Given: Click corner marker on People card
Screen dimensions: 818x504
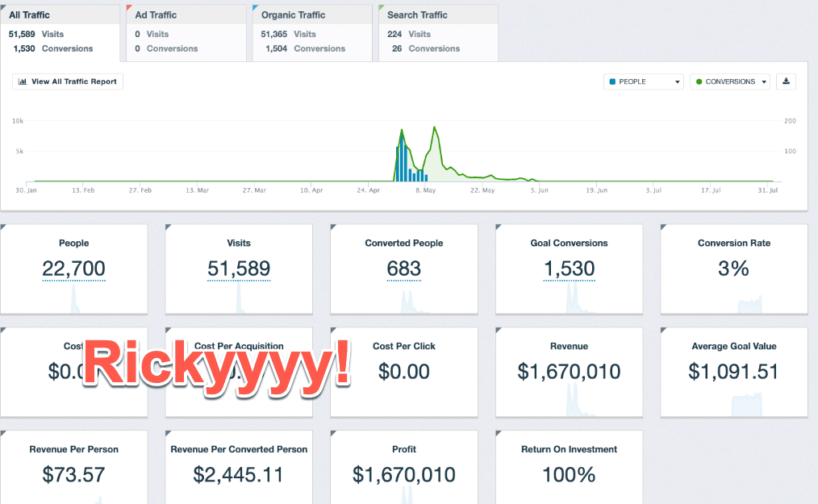Looking at the screenshot, I should [2, 227].
